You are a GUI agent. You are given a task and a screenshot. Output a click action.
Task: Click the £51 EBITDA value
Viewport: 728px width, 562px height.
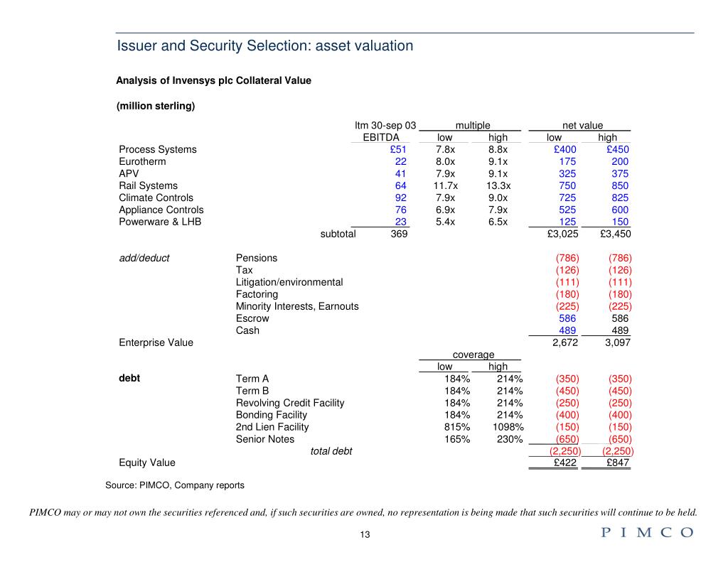click(398, 149)
